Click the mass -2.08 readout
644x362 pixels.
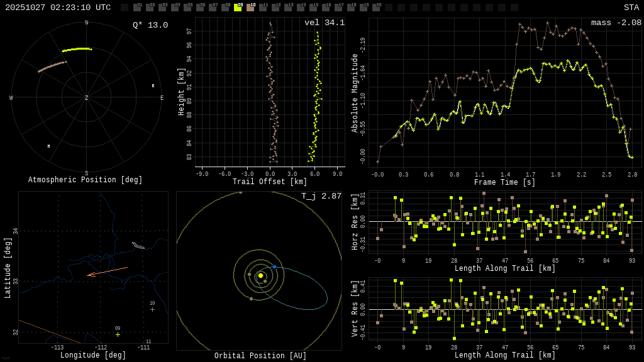[x=616, y=23]
